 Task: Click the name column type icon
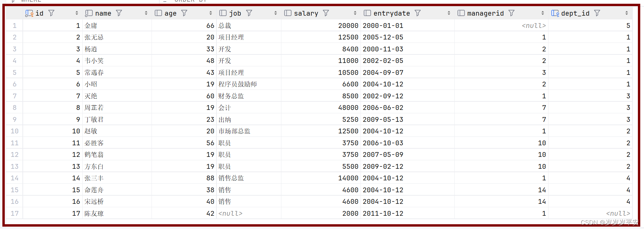pos(89,13)
